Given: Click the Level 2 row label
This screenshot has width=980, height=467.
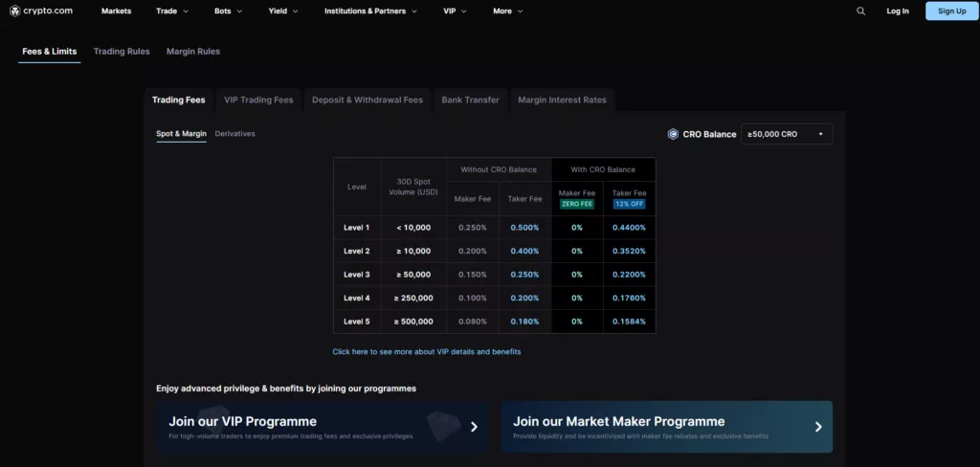Looking at the screenshot, I should 357,252.
